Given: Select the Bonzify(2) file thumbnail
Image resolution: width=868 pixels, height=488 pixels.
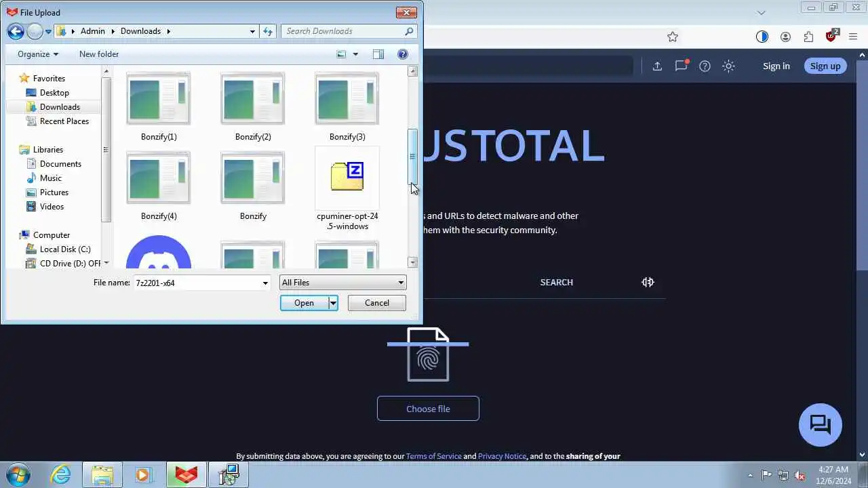Looking at the screenshot, I should (x=253, y=99).
